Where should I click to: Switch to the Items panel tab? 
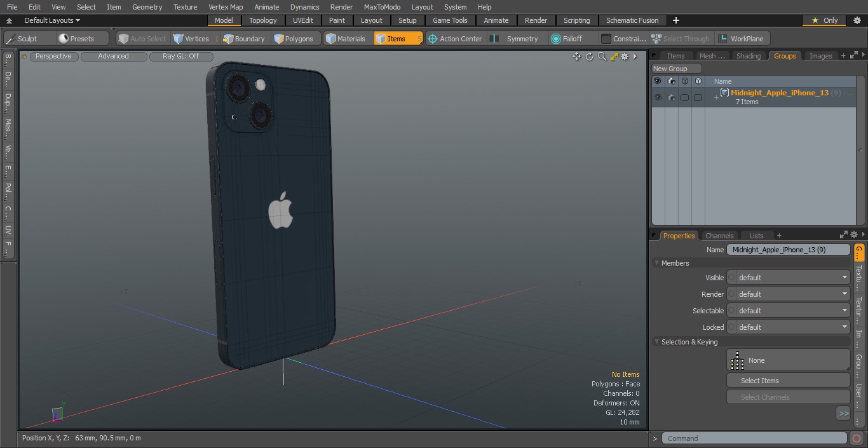(x=675, y=56)
